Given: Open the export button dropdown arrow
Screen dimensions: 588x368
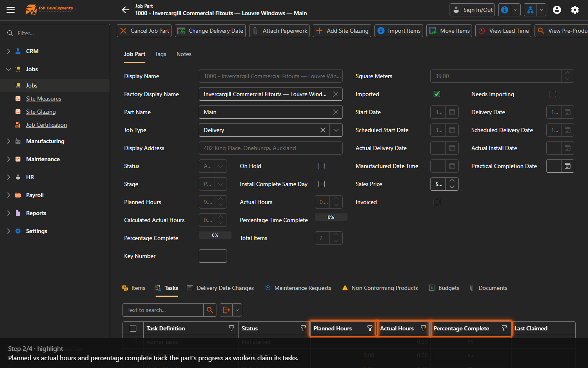Looking at the screenshot, I should pyautogui.click(x=237, y=310).
